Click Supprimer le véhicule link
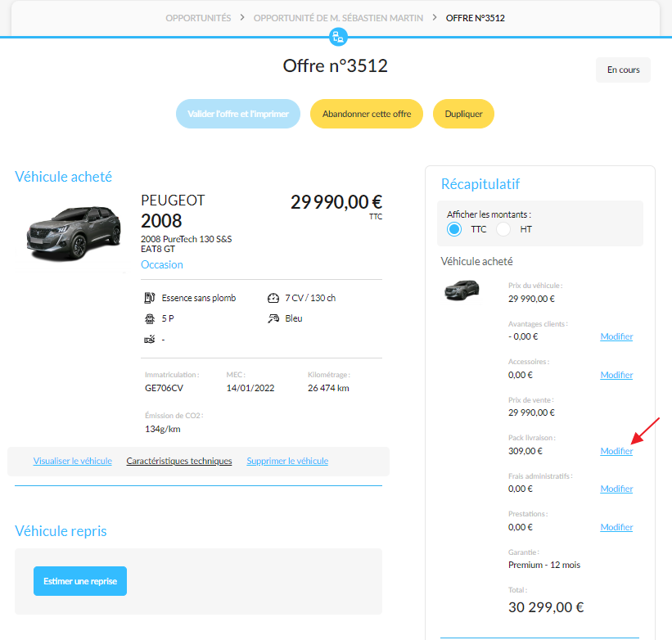Viewport: 672px width, 640px height. click(287, 461)
